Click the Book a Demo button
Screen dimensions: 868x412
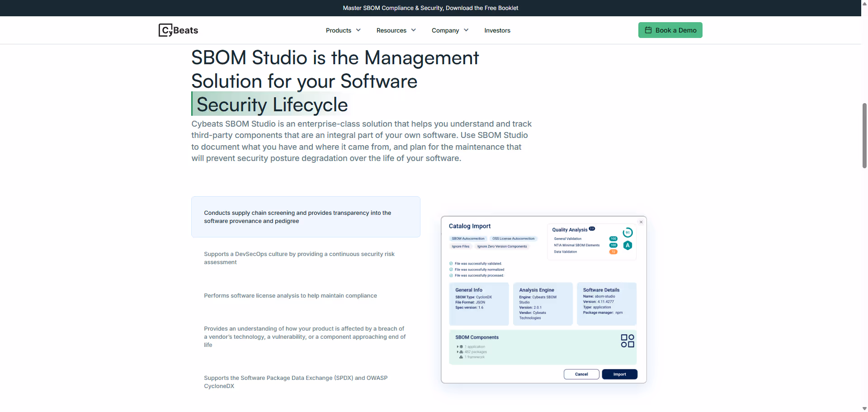[x=670, y=30]
